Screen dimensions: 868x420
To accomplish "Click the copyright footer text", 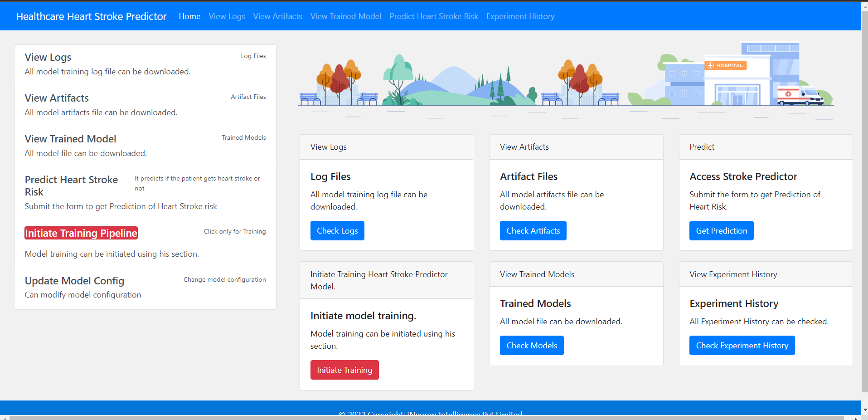I will click(x=430, y=413).
